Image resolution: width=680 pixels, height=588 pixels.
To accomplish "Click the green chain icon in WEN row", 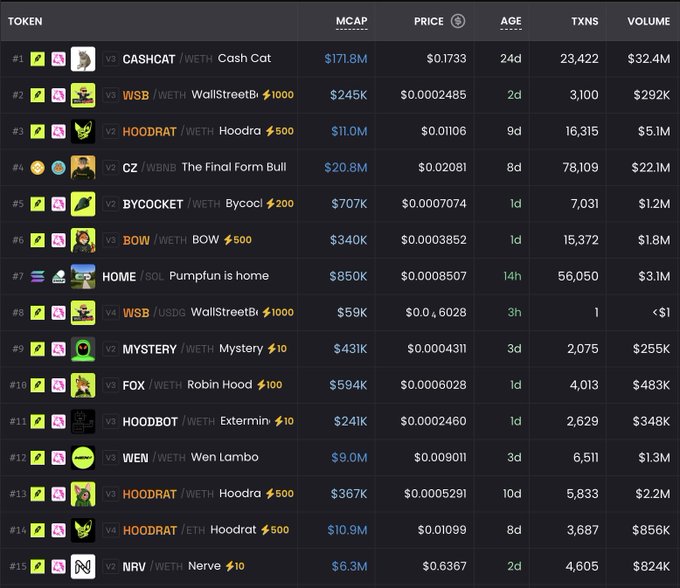I will click(38, 457).
